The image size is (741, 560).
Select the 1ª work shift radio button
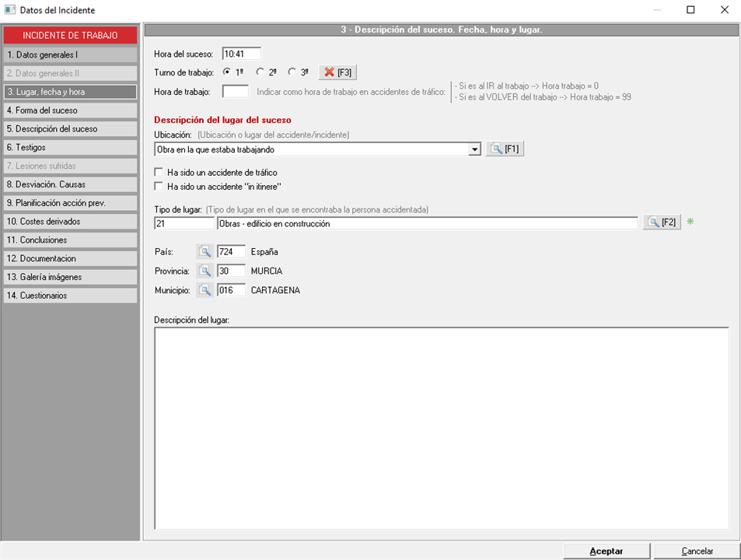pos(227,72)
